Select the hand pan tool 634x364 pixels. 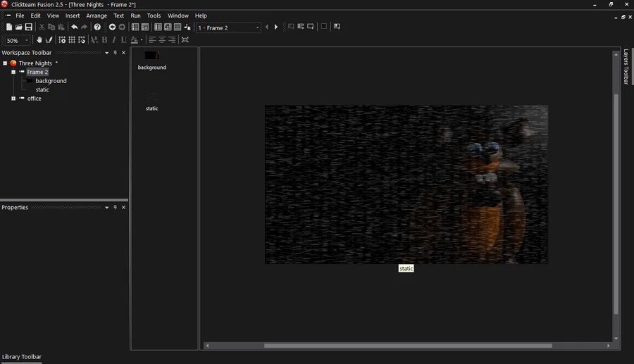pyautogui.click(x=39, y=40)
